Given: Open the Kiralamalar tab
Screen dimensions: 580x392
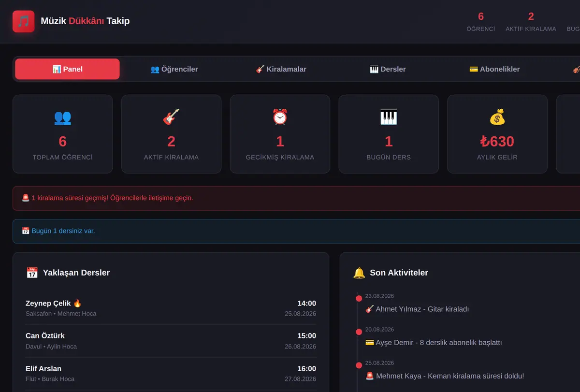Looking at the screenshot, I should click(x=281, y=69).
